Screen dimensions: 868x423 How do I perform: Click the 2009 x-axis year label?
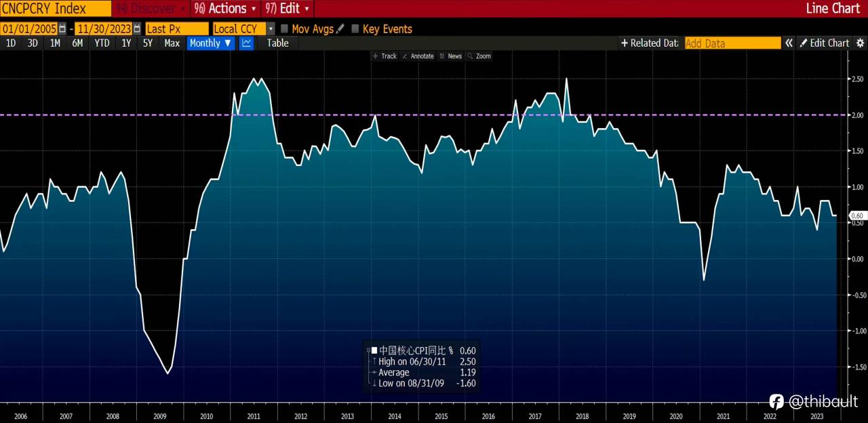pos(160,416)
